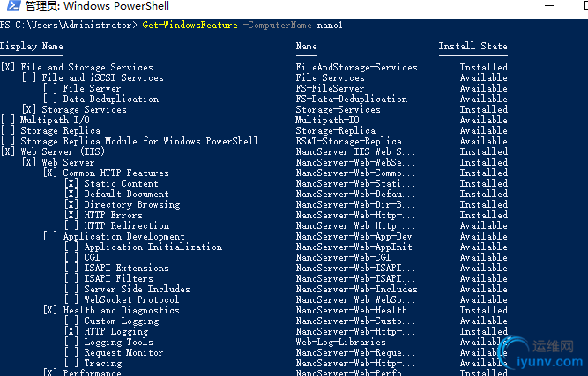This screenshot has height=376, width=588.
Task: Click the 'Default Document' display name
Action: tap(126, 194)
